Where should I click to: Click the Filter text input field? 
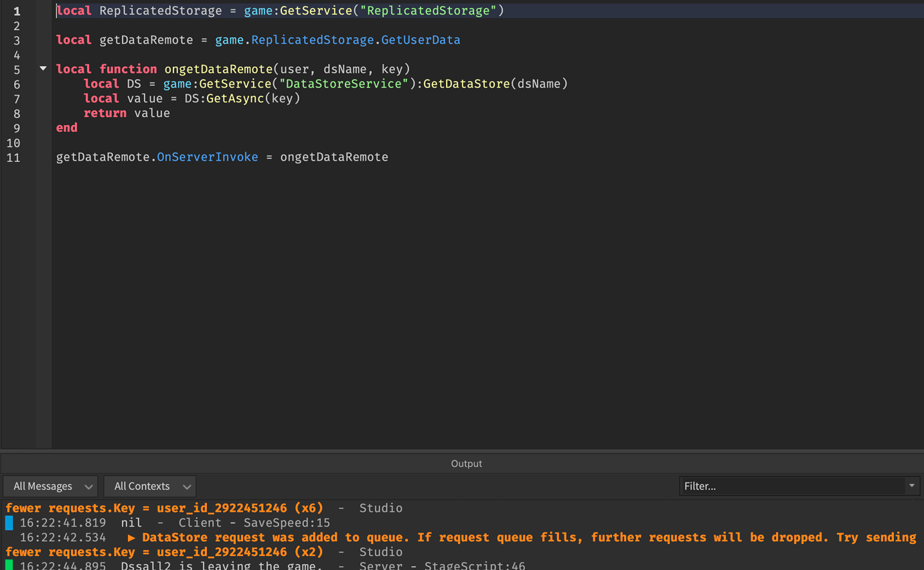tap(770, 486)
